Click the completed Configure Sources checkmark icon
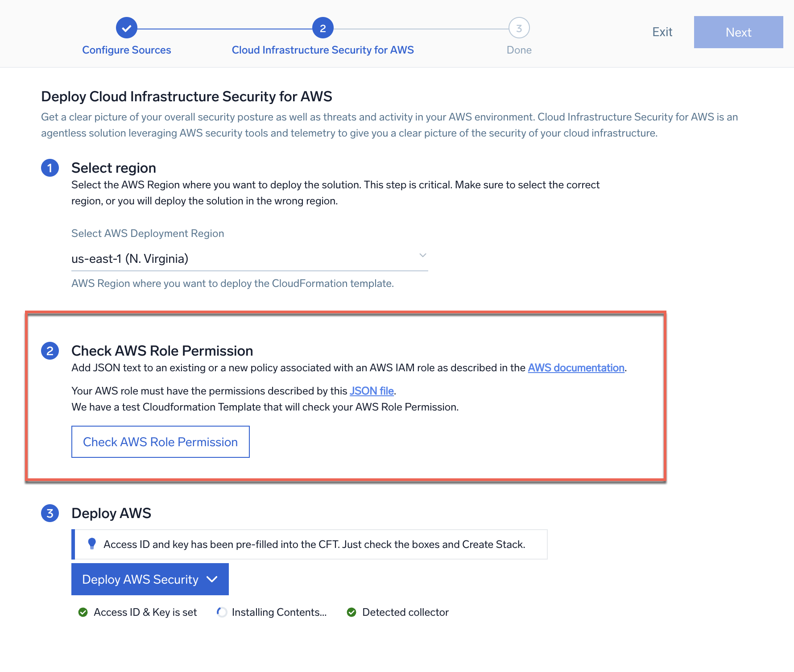Image resolution: width=794 pixels, height=672 pixels. point(126,28)
